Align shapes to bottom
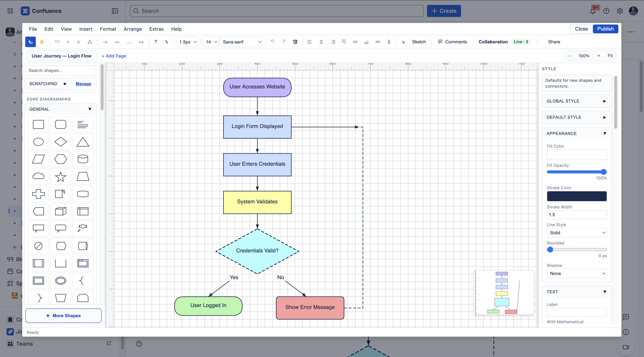The image size is (644, 357). click(x=366, y=42)
